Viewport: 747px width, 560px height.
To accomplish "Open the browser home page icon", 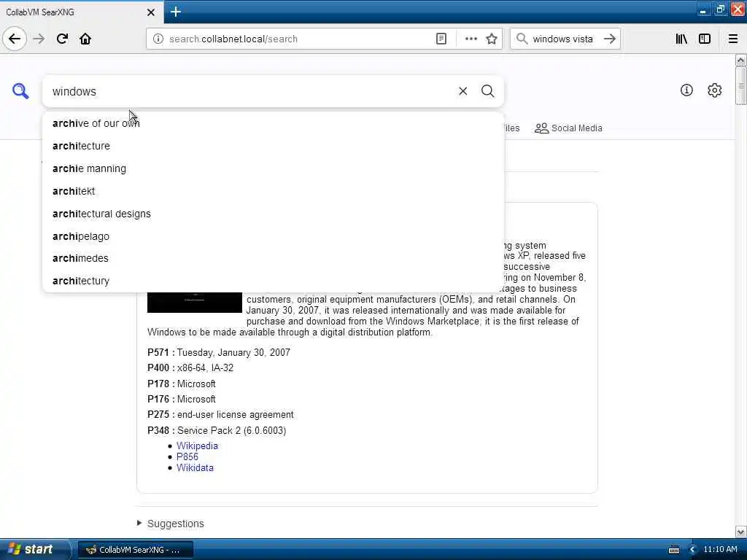I will coord(85,39).
